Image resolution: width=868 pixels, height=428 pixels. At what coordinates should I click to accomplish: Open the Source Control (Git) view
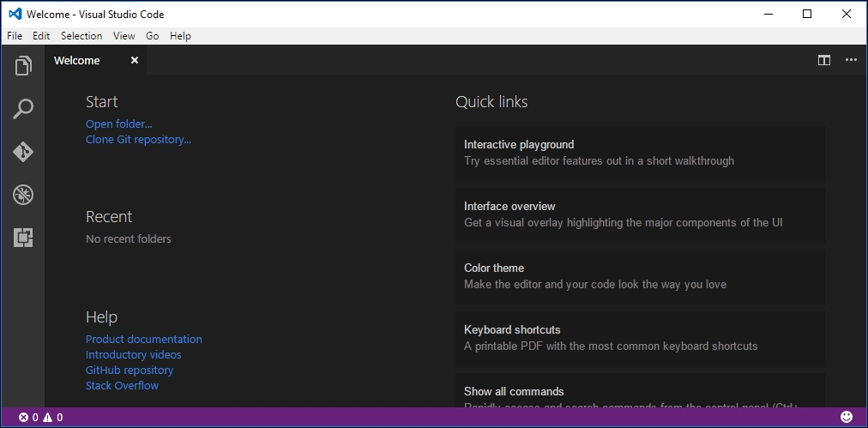tap(23, 152)
